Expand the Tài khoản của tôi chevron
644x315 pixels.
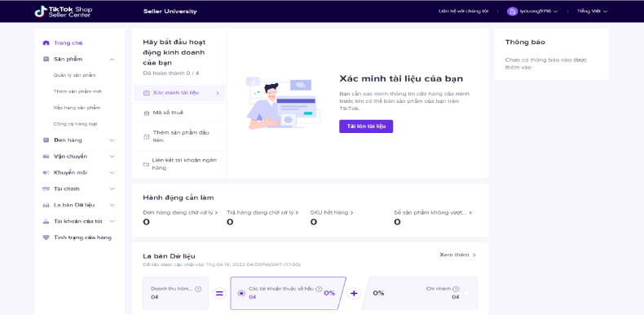tap(112, 221)
